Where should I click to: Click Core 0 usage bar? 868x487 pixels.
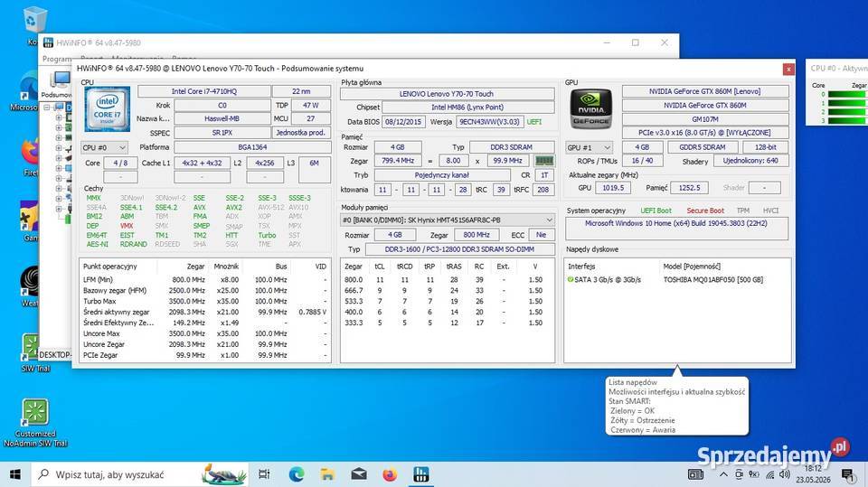click(x=846, y=95)
